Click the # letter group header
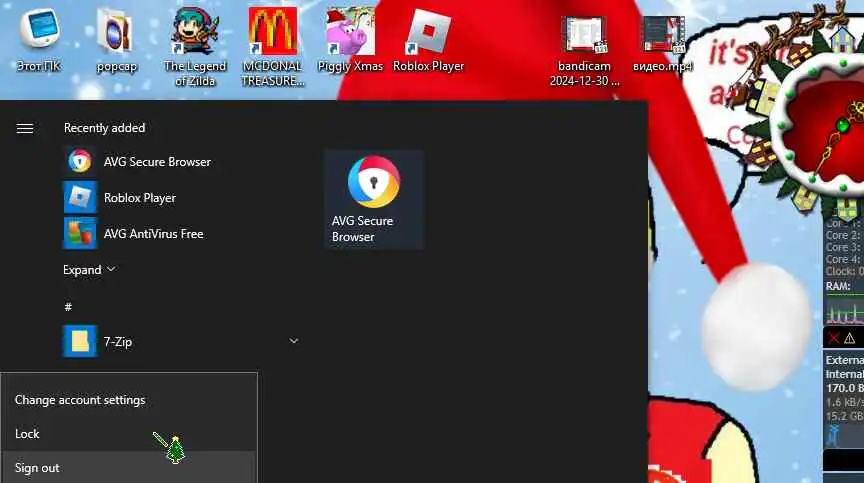Viewport: 864px width, 483px height. click(x=68, y=307)
